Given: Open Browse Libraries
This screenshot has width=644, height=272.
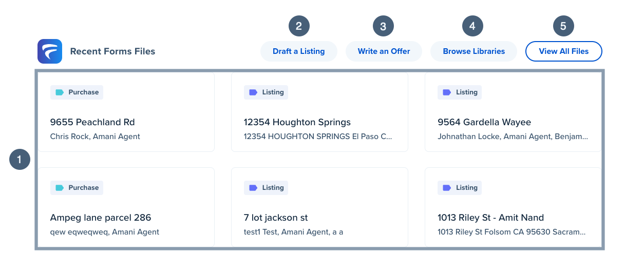Looking at the screenshot, I should [x=473, y=51].
